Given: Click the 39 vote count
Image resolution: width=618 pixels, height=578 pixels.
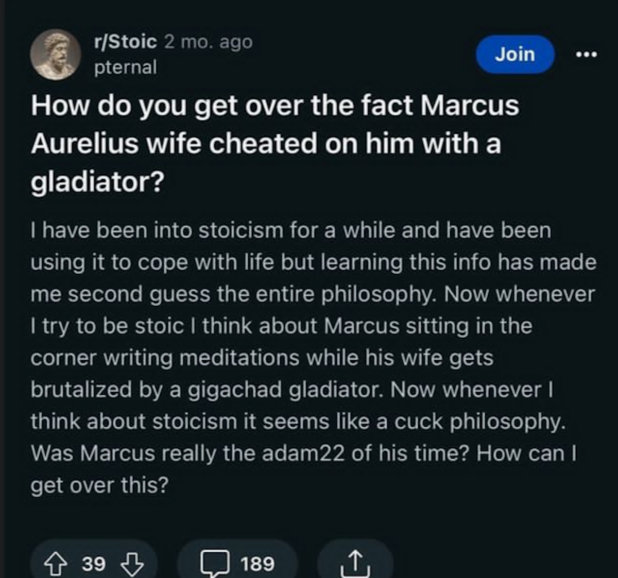Looking at the screenshot, I should (x=94, y=563).
